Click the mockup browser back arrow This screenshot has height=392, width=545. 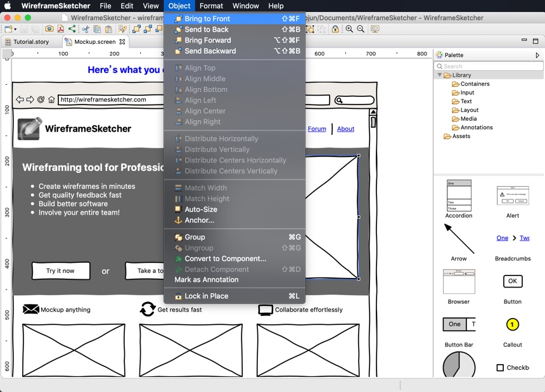(x=20, y=99)
